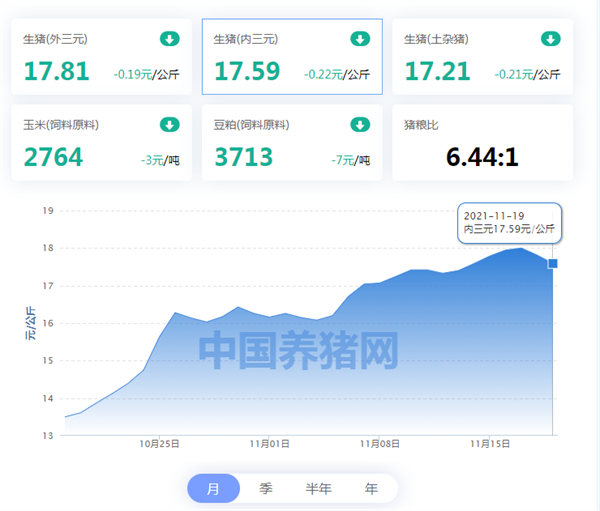Click the 2764 corn price value
600x511 pixels.
[x=53, y=157]
